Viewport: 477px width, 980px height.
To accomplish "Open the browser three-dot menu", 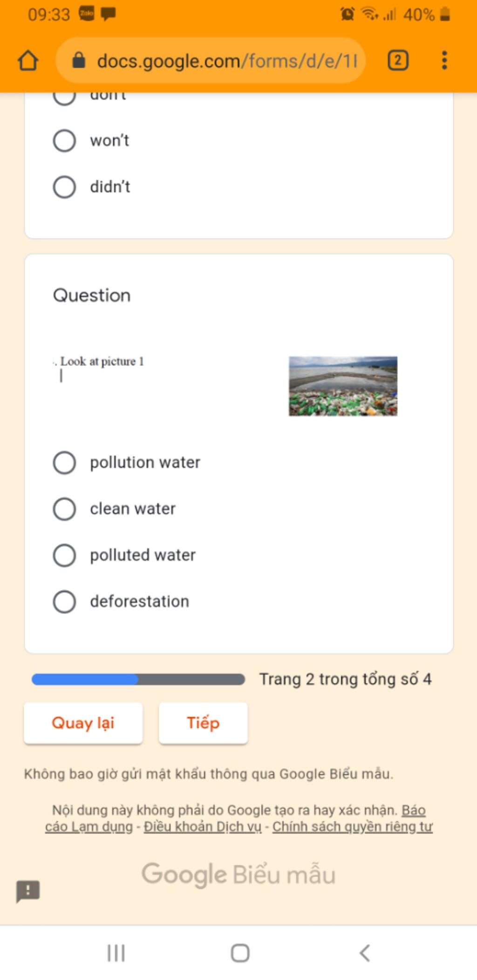I will 444,60.
